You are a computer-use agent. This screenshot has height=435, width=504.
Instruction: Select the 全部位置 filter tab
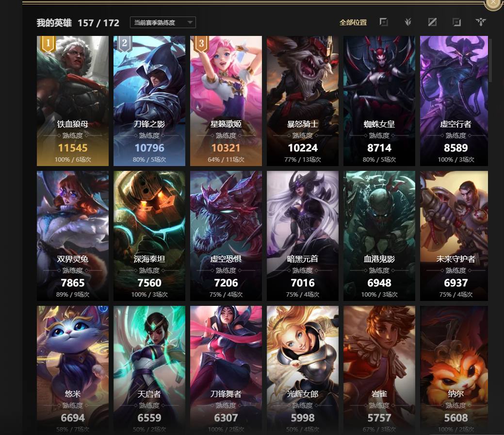[353, 22]
